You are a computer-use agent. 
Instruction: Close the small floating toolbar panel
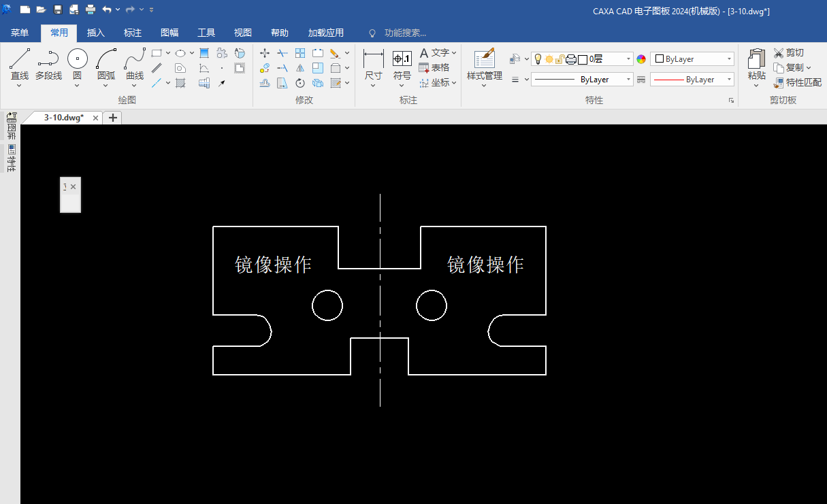[x=74, y=186]
